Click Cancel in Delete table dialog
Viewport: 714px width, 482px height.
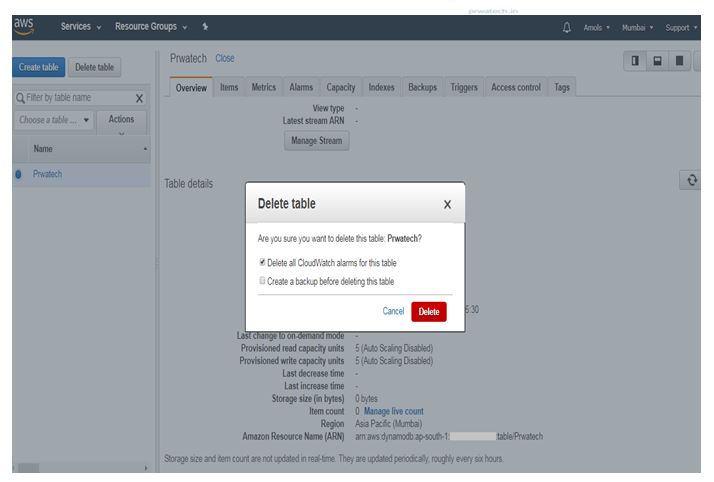pos(393,311)
